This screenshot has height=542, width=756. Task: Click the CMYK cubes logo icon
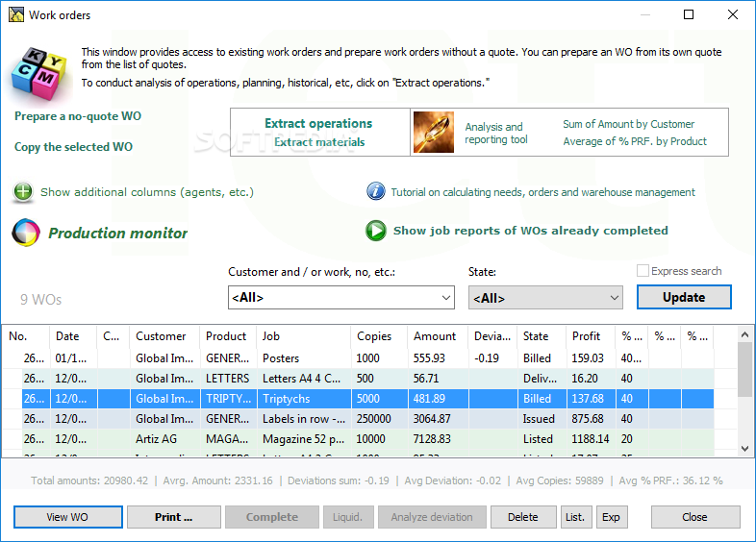tap(39, 74)
